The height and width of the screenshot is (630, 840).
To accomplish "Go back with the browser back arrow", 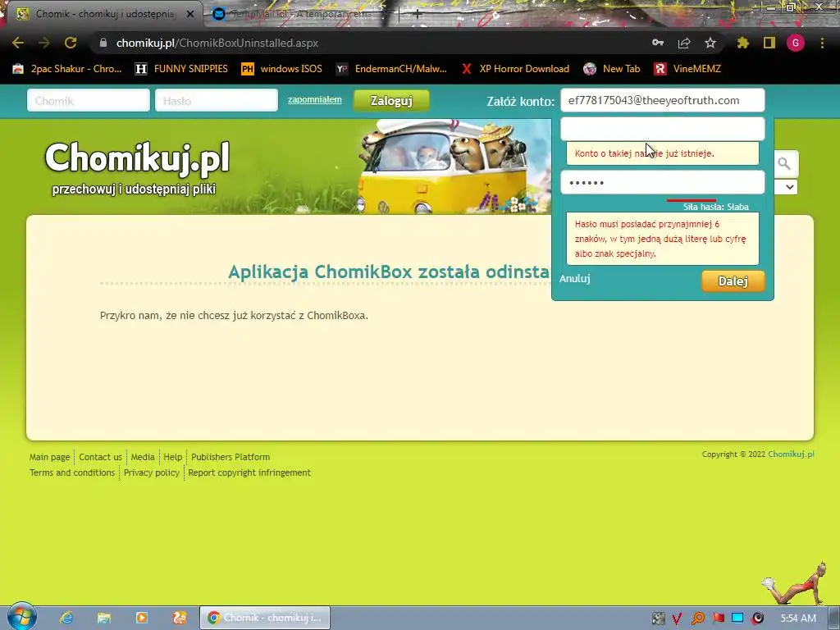I will coord(18,43).
